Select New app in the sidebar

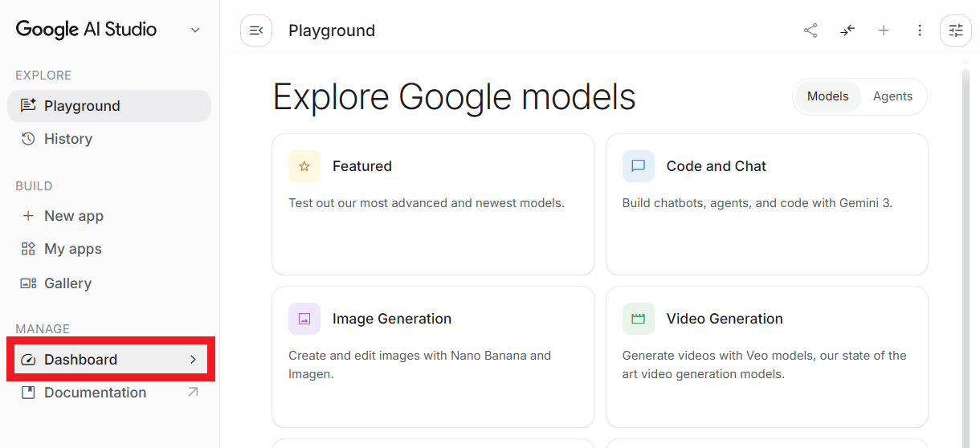(x=109, y=216)
